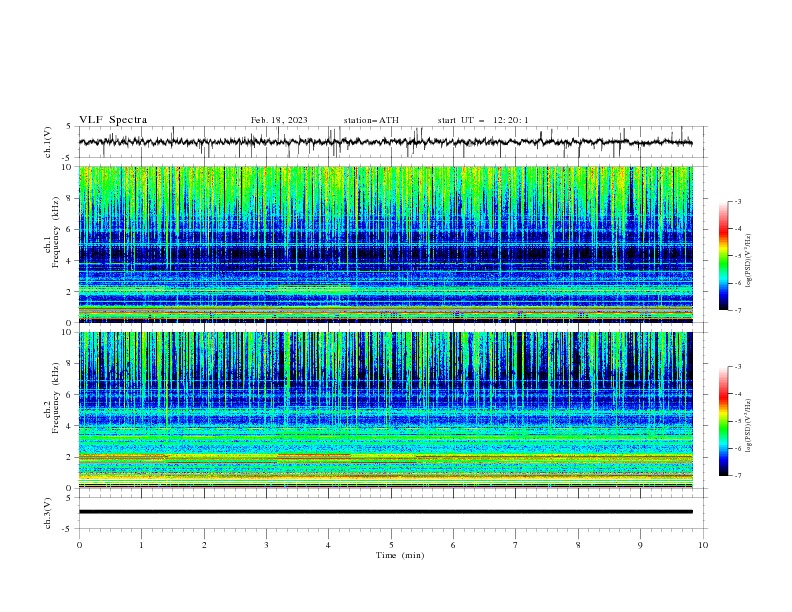This screenshot has width=792, height=612.
Task: Click the 'Time (min)' axis label
Action: 400,555
